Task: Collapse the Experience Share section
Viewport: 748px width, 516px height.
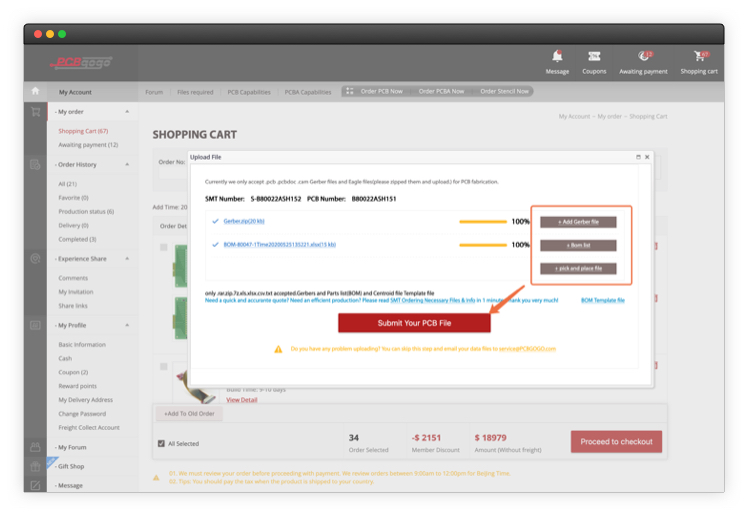Action: 127,258
